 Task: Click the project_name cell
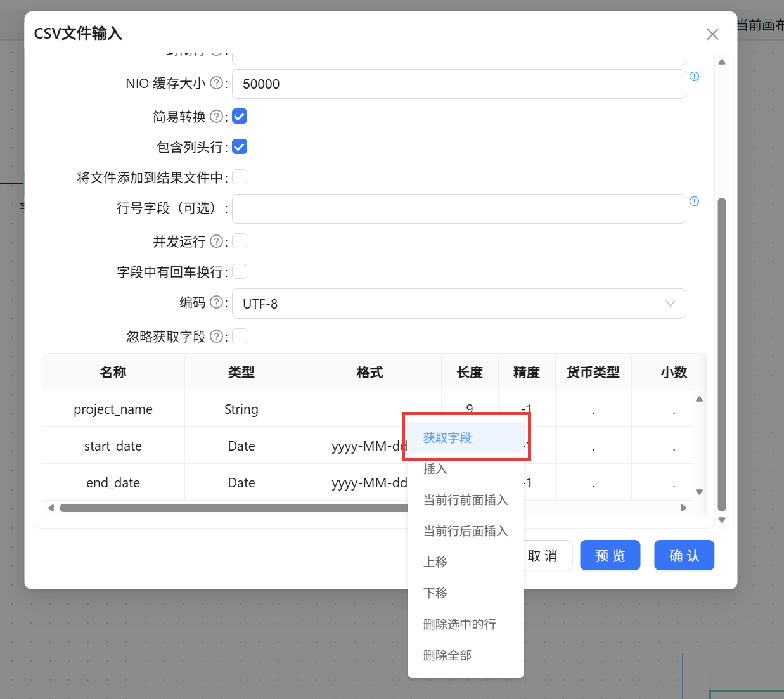(x=113, y=409)
